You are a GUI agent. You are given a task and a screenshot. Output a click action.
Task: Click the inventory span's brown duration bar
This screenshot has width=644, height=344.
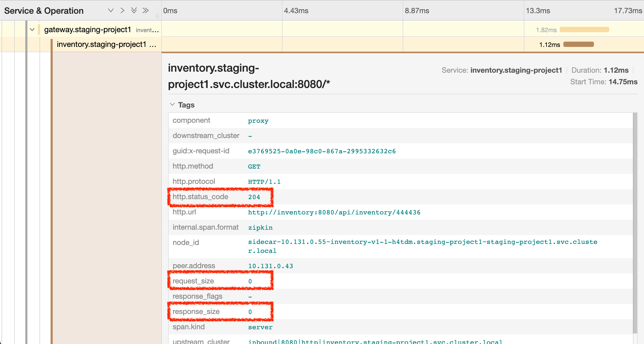[578, 44]
